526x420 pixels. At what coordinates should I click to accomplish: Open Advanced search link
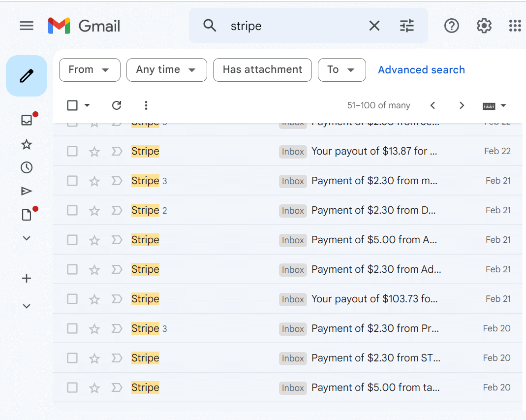(421, 70)
